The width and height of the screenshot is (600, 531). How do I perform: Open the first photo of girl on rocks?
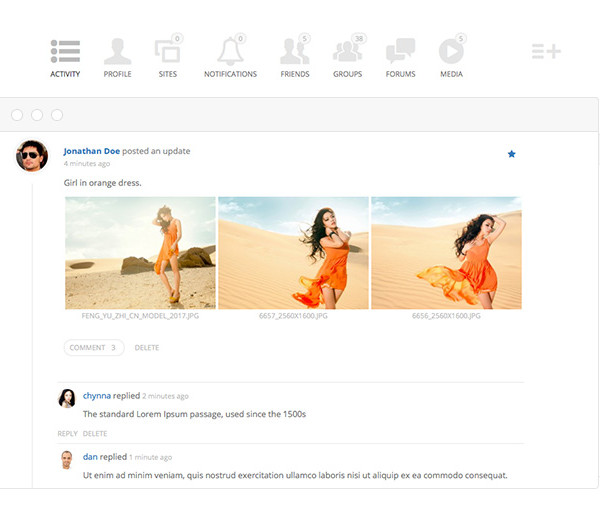tap(140, 252)
